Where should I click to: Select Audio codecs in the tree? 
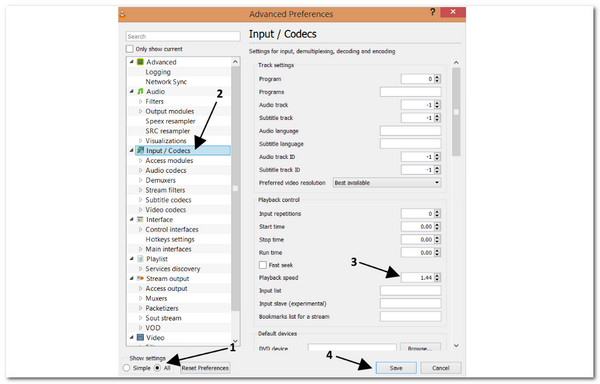(x=166, y=170)
